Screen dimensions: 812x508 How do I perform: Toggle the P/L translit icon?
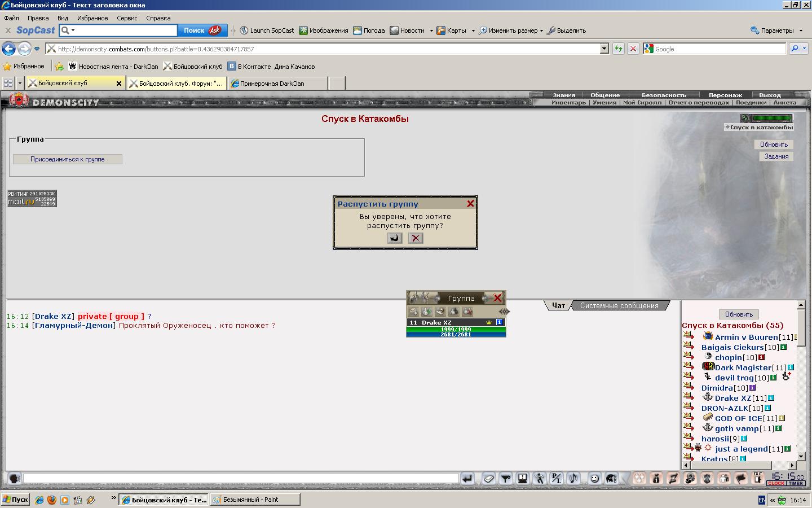point(557,479)
